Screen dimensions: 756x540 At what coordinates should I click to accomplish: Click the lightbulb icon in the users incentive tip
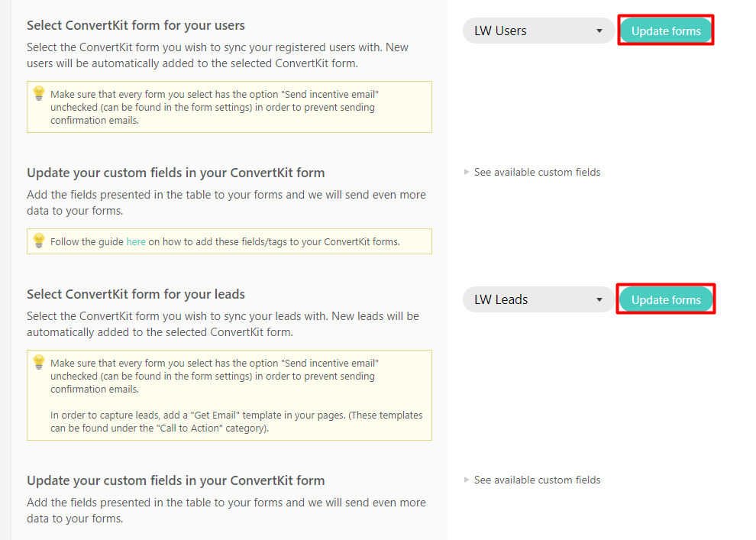point(39,92)
